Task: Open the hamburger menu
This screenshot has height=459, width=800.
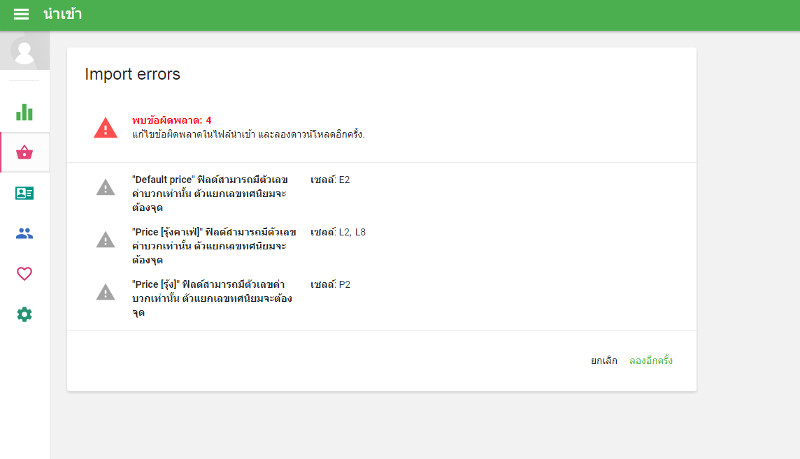Action: point(21,14)
